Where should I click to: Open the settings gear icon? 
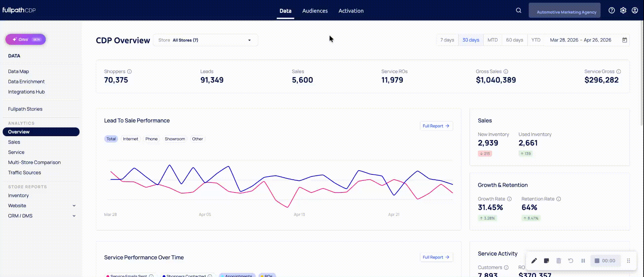click(623, 10)
